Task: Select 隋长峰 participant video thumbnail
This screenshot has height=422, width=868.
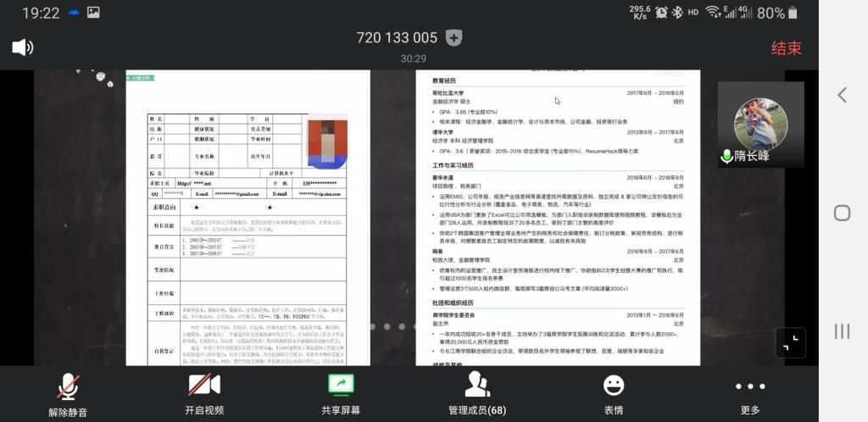Action: click(760, 125)
